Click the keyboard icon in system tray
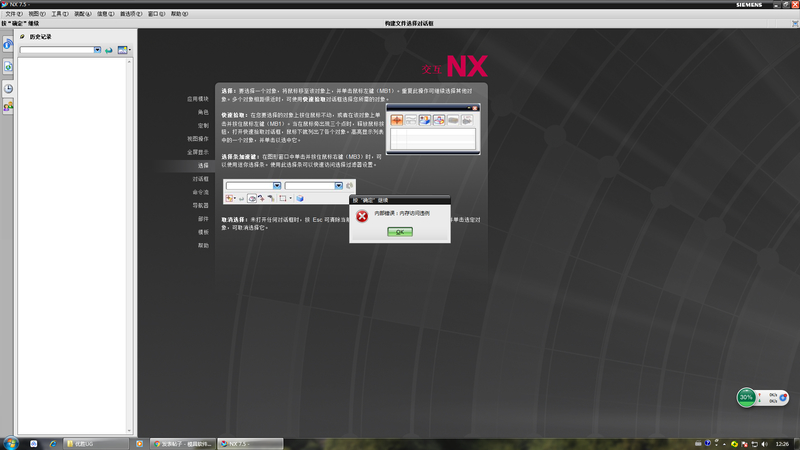The width and height of the screenshot is (800, 450). click(x=698, y=443)
